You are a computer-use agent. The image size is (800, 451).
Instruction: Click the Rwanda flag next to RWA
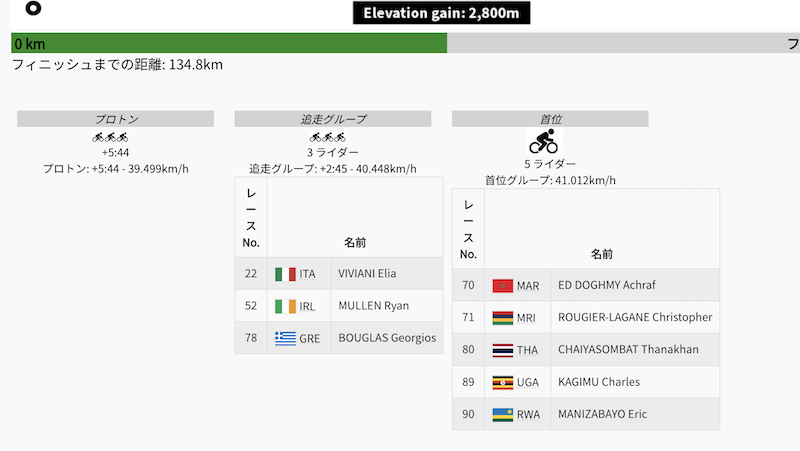click(502, 414)
